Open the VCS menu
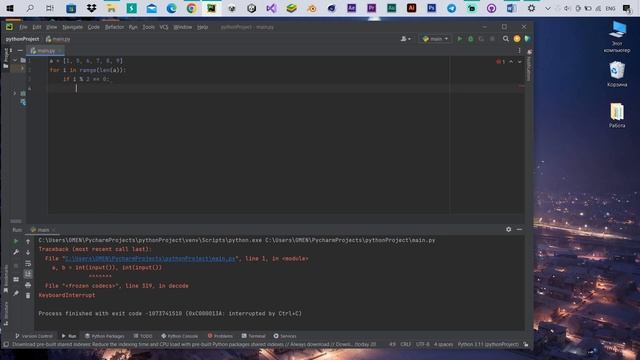This screenshot has height=360, width=640. coord(164,27)
